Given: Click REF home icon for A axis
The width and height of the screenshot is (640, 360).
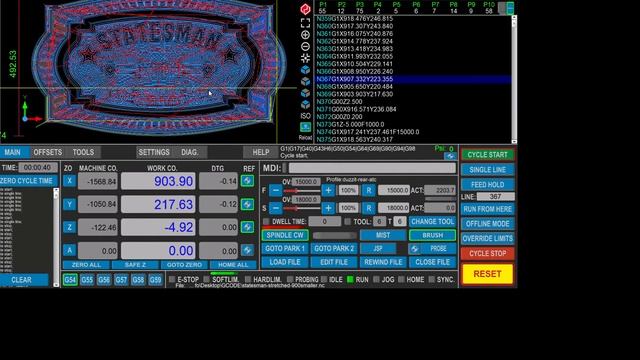Looking at the screenshot, I should pos(247,250).
